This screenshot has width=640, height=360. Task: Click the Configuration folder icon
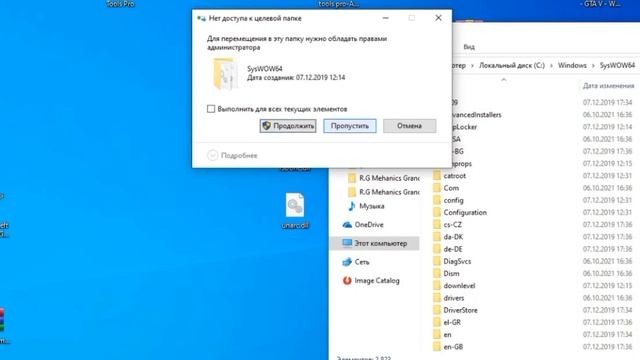pyautogui.click(x=437, y=213)
